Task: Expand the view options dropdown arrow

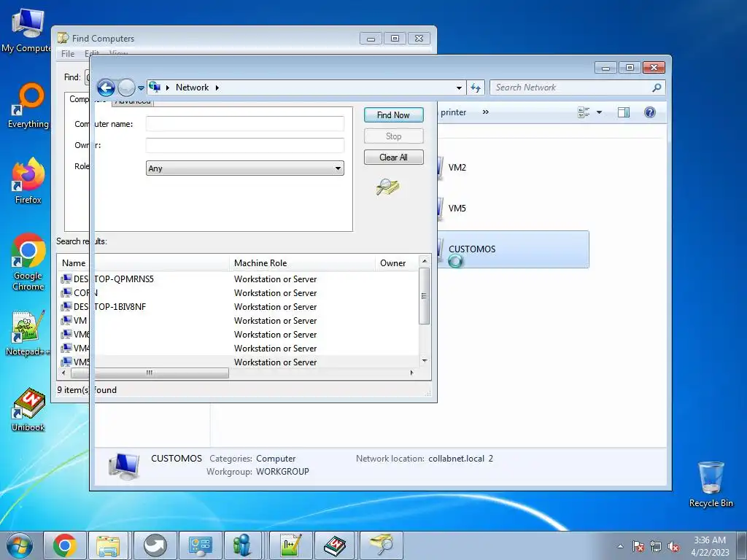Action: tap(600, 112)
